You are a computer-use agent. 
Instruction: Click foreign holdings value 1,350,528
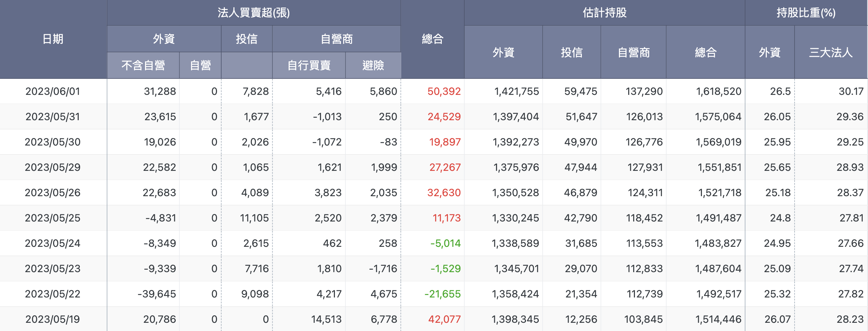tap(516, 193)
